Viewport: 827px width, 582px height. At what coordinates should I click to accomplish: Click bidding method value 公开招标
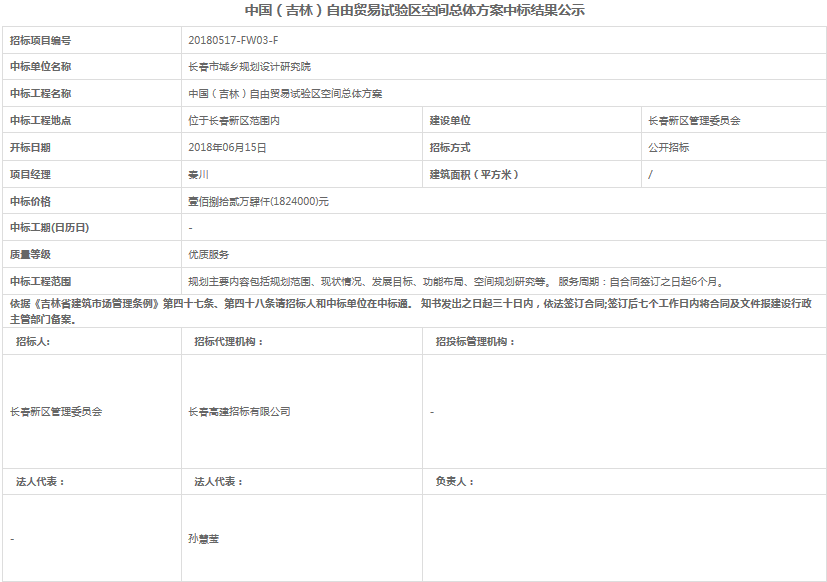pos(668,148)
